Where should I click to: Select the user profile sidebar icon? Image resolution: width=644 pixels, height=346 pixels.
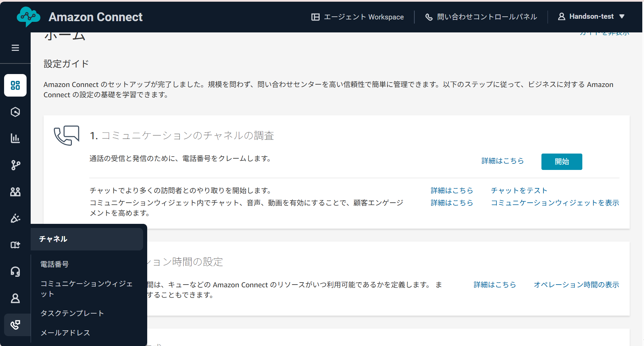(x=15, y=298)
